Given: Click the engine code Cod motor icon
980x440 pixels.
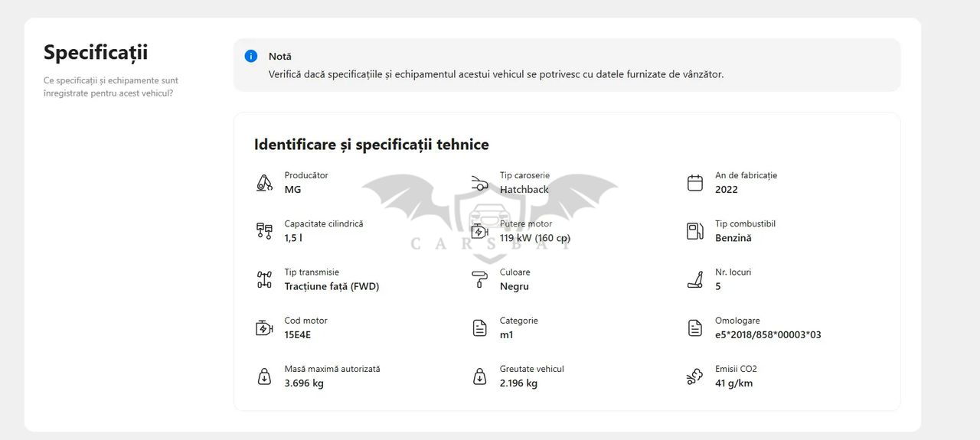Looking at the screenshot, I should 264,328.
